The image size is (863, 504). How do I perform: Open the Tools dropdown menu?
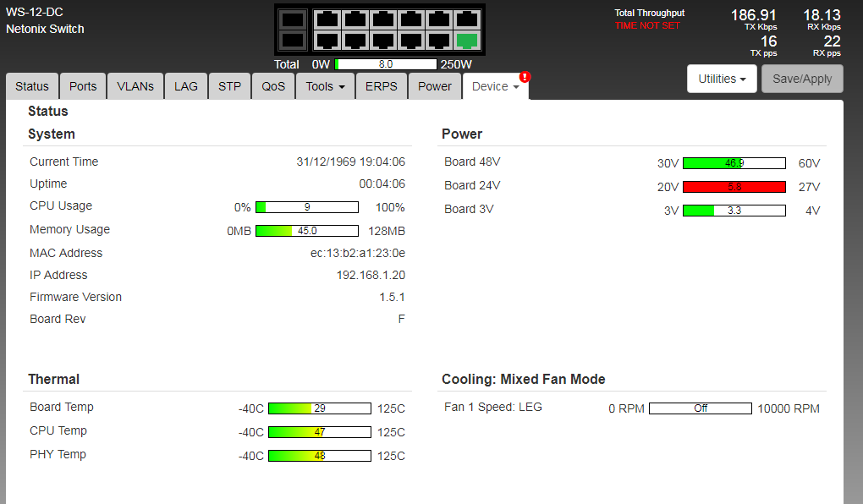click(x=325, y=86)
